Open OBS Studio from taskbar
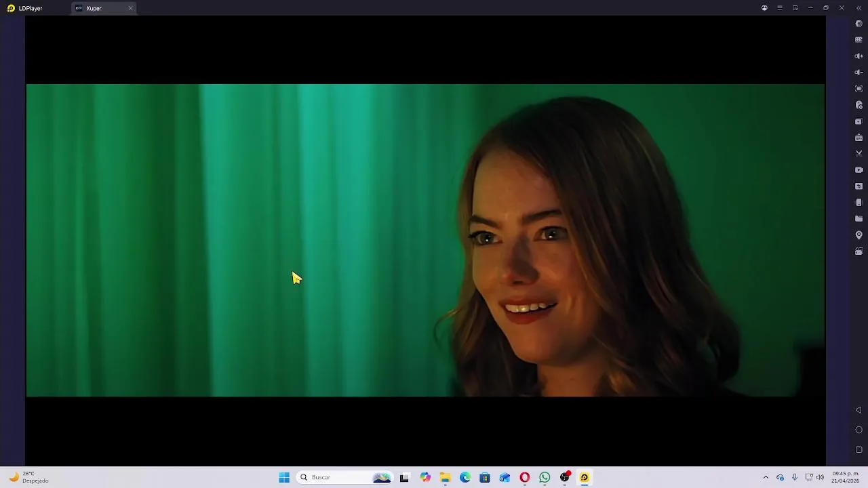The height and width of the screenshot is (488, 868). point(565,477)
